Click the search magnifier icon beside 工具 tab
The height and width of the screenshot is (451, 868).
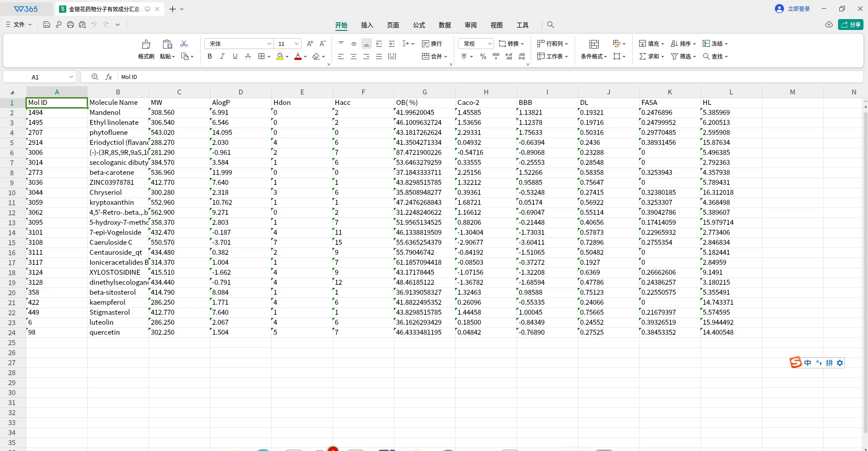click(x=551, y=25)
